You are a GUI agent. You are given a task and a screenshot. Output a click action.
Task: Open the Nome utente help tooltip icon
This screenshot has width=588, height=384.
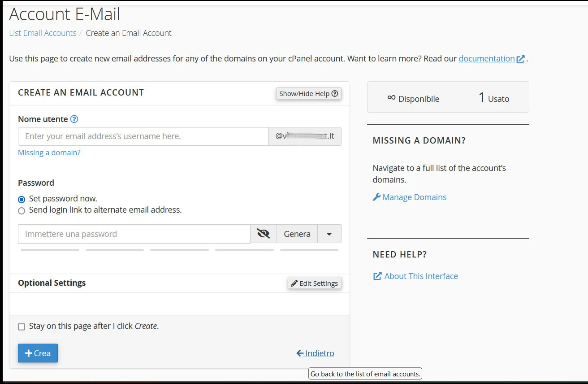[74, 119]
